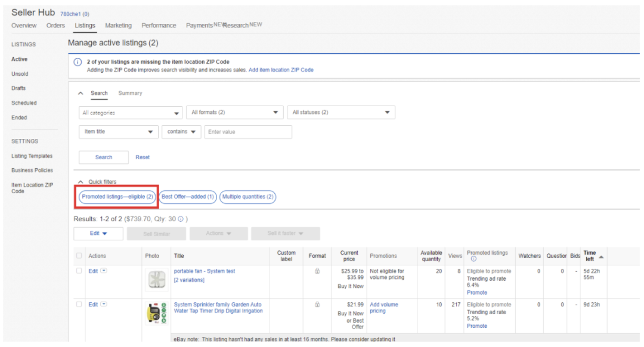Click Promote link for portable fan
This screenshot has height=347, width=644.
[477, 292]
